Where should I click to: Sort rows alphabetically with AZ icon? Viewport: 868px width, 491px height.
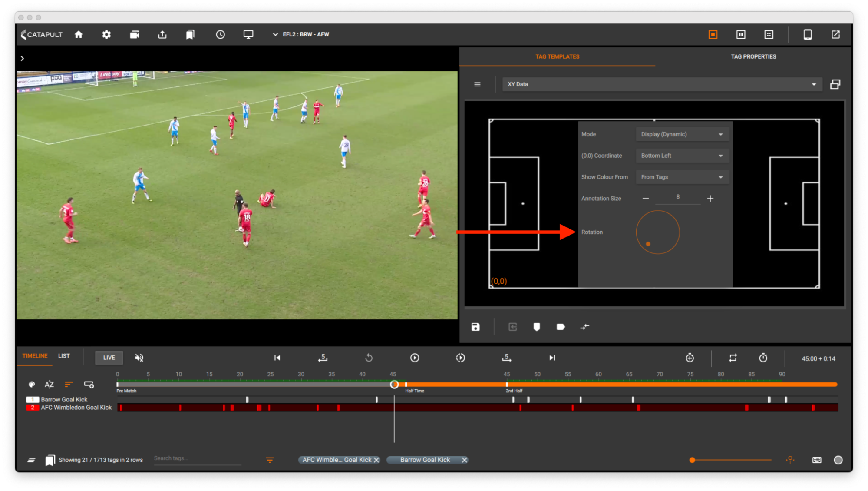[49, 385]
